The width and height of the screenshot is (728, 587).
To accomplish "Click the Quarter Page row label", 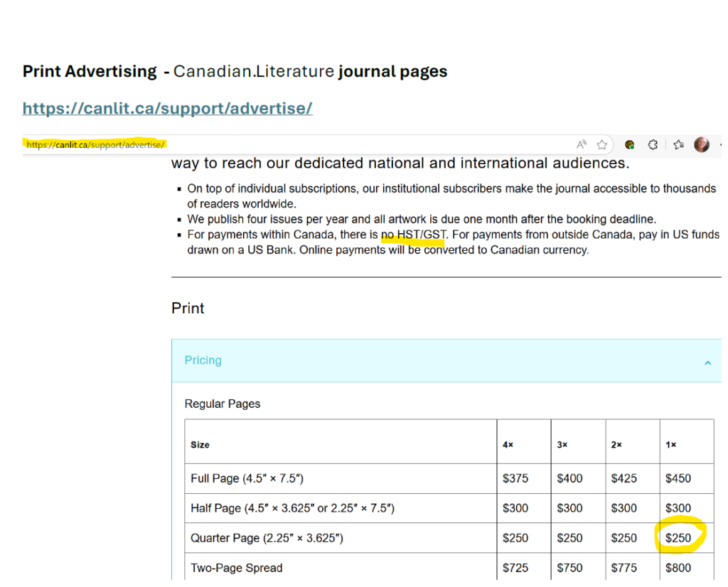I will pos(267,538).
